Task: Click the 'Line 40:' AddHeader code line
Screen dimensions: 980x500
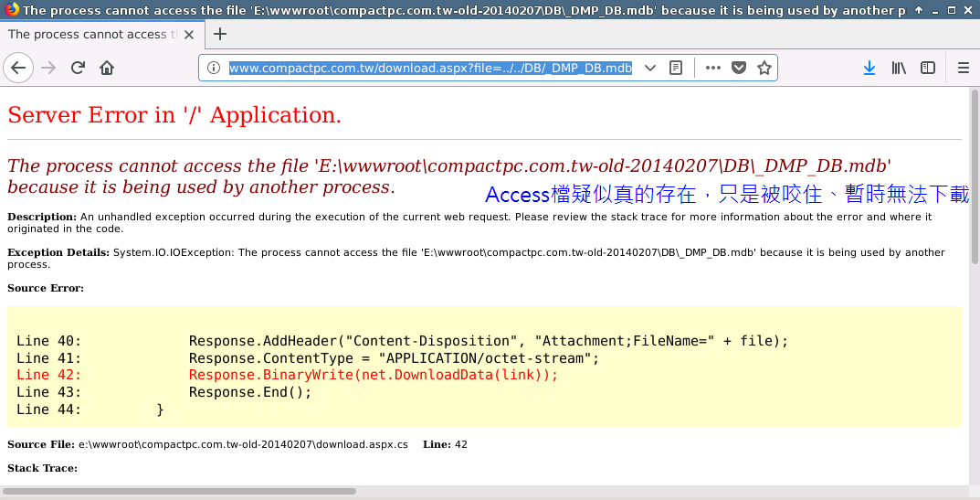Action: (402, 341)
